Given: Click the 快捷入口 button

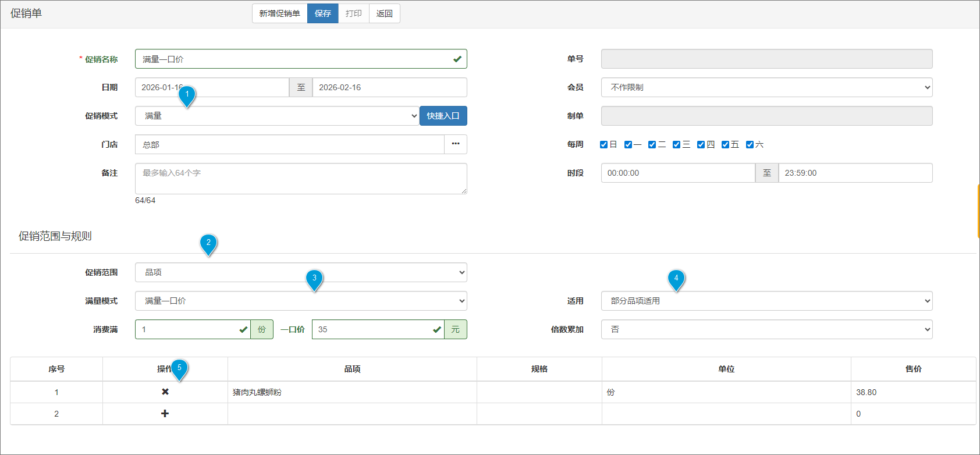Looking at the screenshot, I should [x=443, y=116].
